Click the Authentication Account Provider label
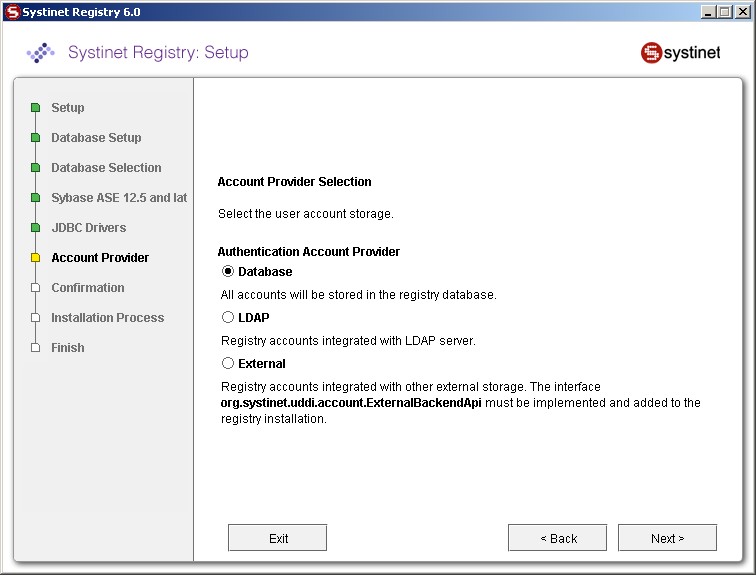 pos(309,252)
